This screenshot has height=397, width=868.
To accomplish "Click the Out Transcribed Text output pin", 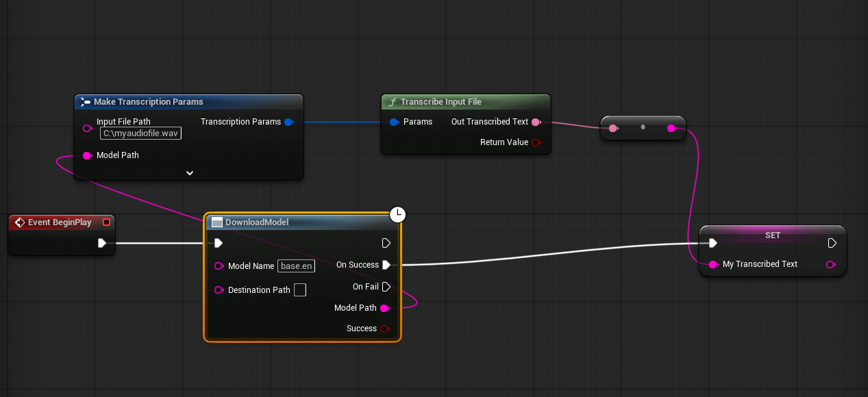I will [536, 122].
